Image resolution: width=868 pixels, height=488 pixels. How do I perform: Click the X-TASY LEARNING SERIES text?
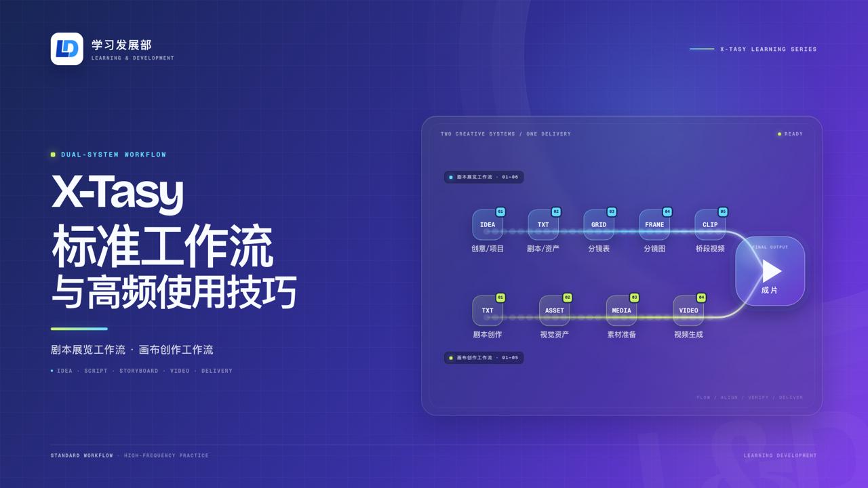tap(768, 49)
